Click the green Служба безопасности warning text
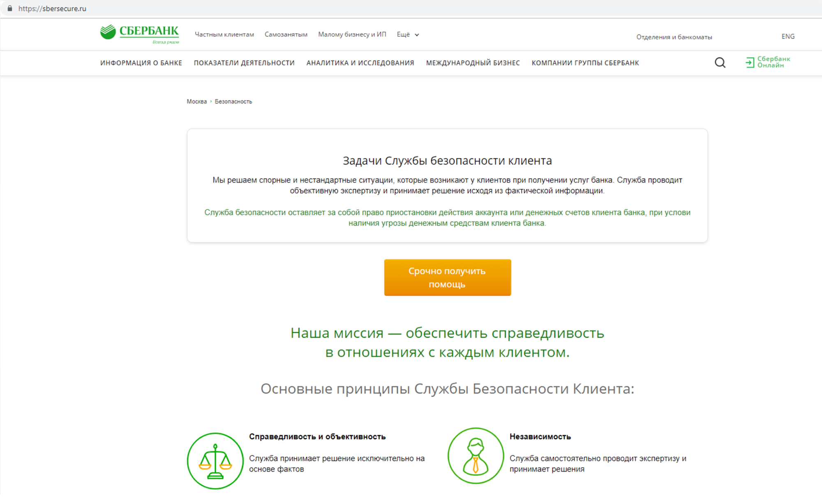Image resolution: width=822 pixels, height=504 pixels. click(x=447, y=218)
